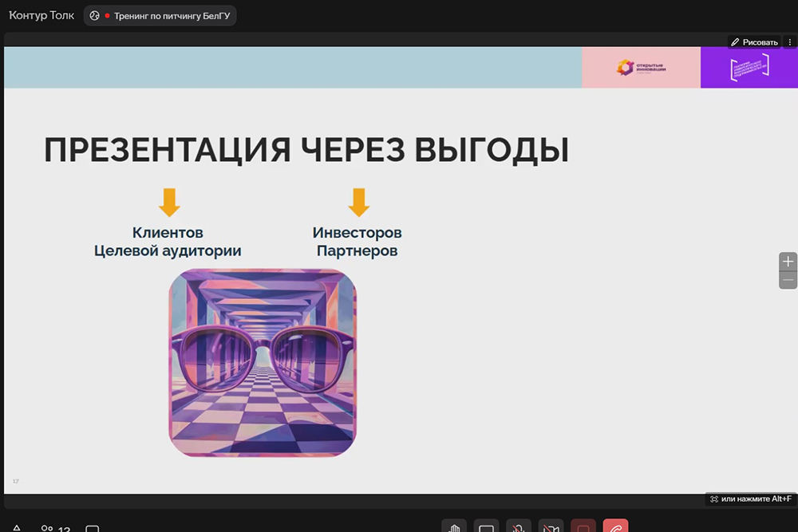The width and height of the screenshot is (798, 532).
Task: Click the Контур Толк app title
Action: click(41, 16)
